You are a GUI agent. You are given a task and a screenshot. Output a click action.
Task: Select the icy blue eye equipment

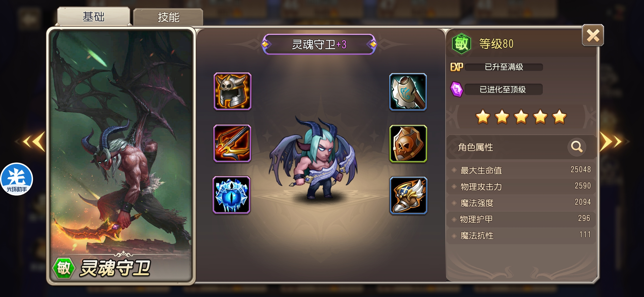tap(232, 195)
